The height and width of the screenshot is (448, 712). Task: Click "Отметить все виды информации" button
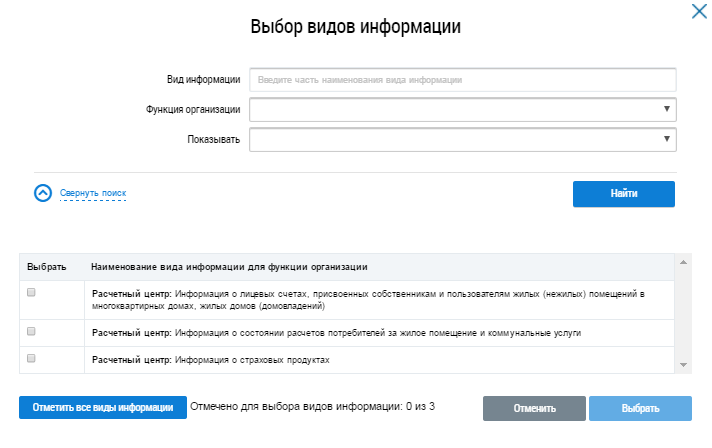click(102, 407)
